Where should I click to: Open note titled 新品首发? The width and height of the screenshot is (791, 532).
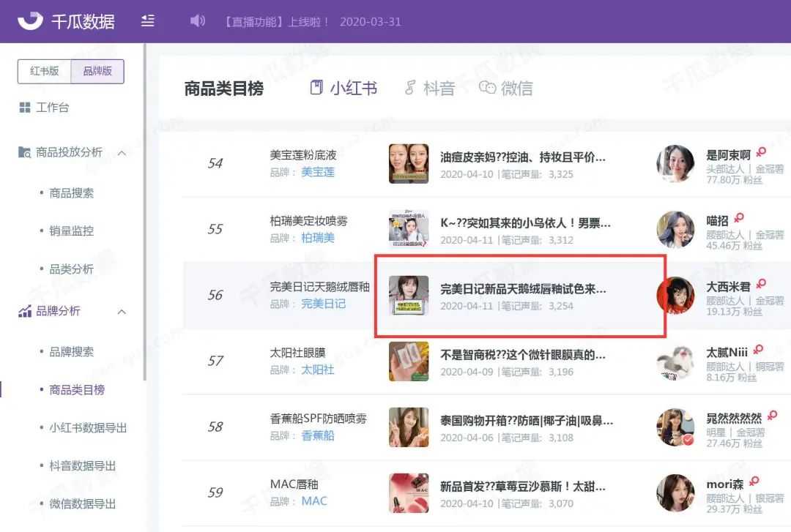(523, 487)
